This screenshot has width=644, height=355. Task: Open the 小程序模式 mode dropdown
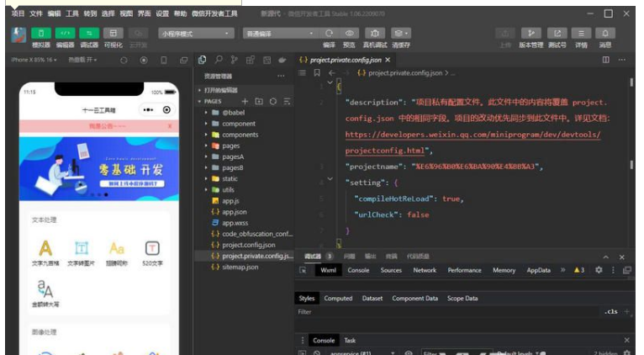point(195,33)
